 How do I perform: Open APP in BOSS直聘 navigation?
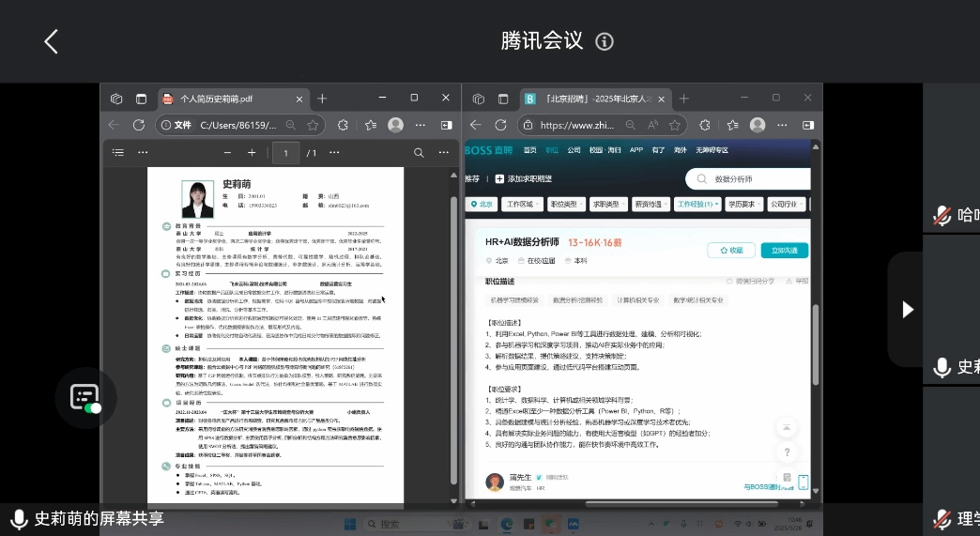tap(636, 150)
